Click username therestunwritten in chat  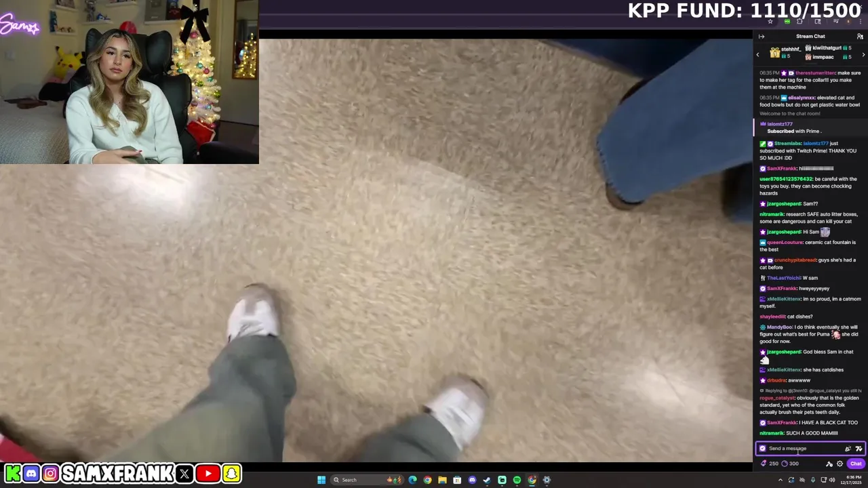click(x=815, y=73)
